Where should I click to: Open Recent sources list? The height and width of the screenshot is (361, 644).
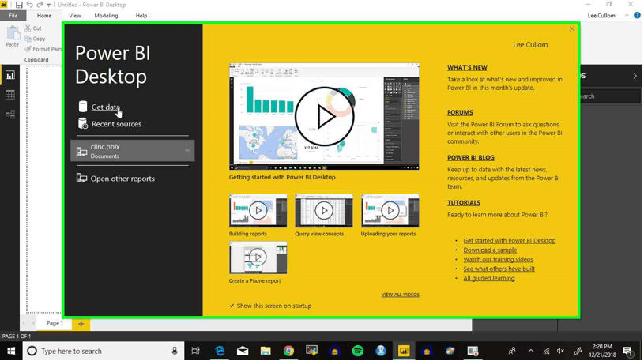point(116,124)
